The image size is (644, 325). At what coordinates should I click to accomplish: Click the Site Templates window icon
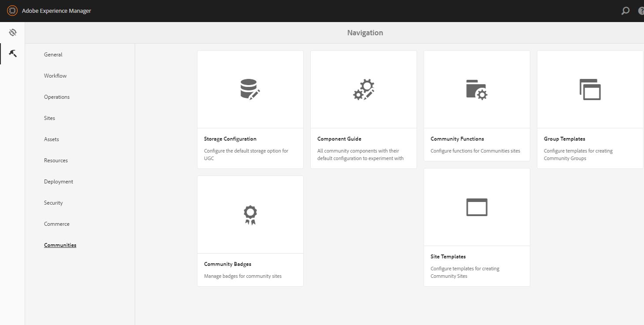click(x=476, y=207)
